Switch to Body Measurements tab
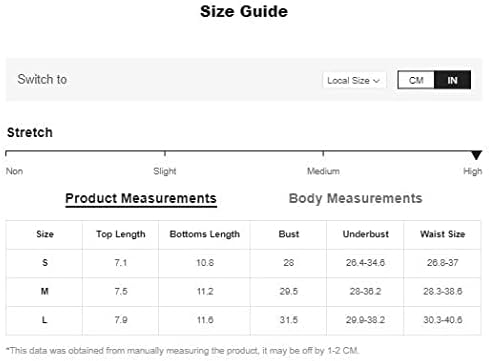The height and width of the screenshot is (361, 489). 355,198
